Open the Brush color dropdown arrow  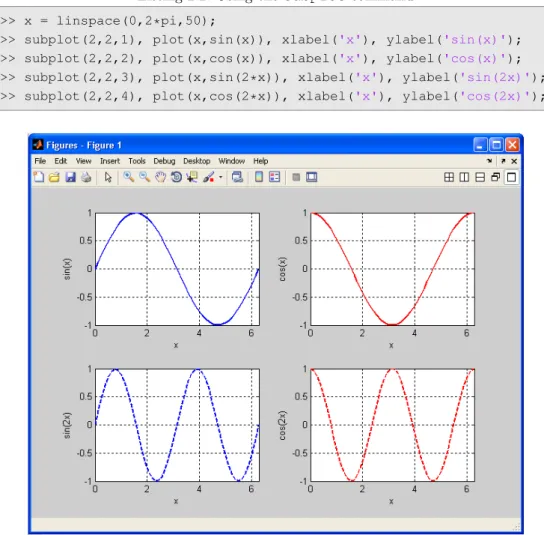221,177
